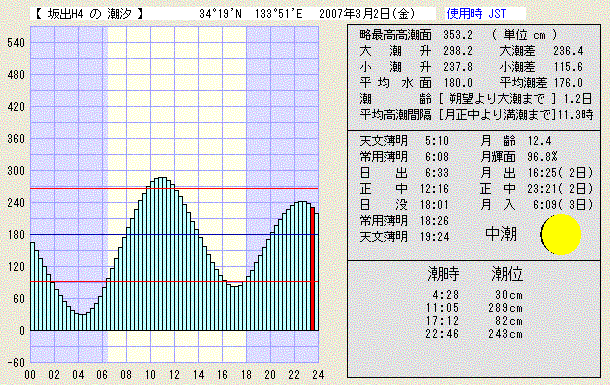This screenshot has height=385, width=610.
Task: Click the evening 常用薄明 time 18:26
Action: 434,220
